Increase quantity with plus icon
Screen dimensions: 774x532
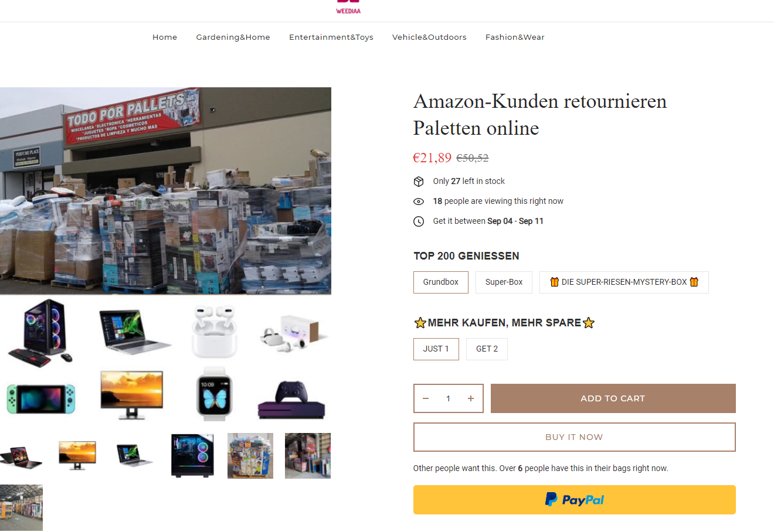pyautogui.click(x=471, y=398)
